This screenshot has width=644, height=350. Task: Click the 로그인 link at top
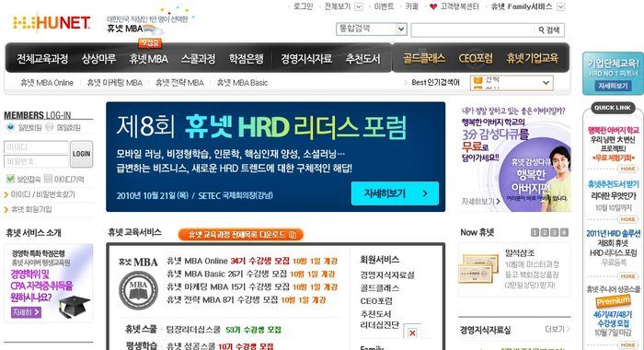click(303, 6)
